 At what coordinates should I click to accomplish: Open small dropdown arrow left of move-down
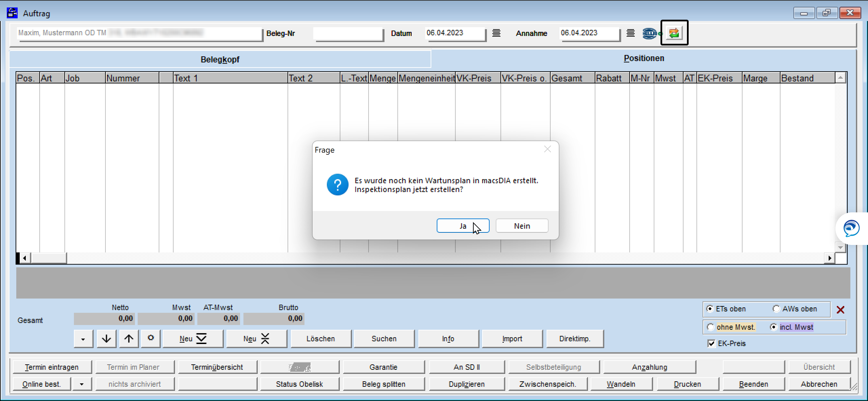tap(83, 339)
